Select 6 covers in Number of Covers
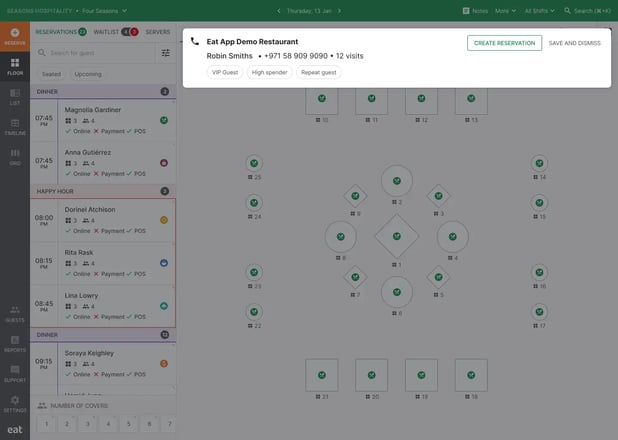The height and width of the screenshot is (440, 618). tap(149, 424)
